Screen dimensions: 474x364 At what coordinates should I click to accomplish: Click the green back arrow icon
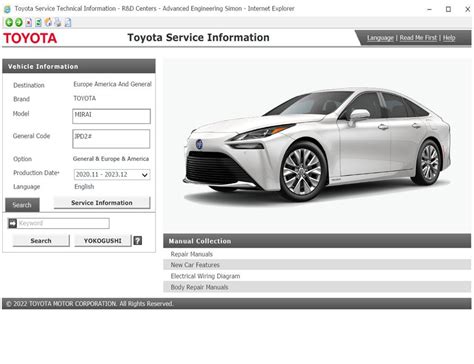[9, 22]
